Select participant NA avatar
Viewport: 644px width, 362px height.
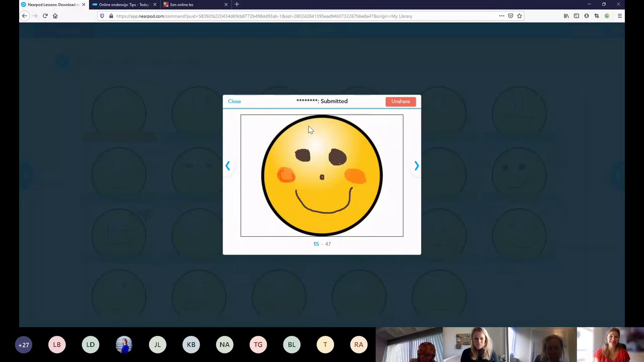click(x=224, y=345)
